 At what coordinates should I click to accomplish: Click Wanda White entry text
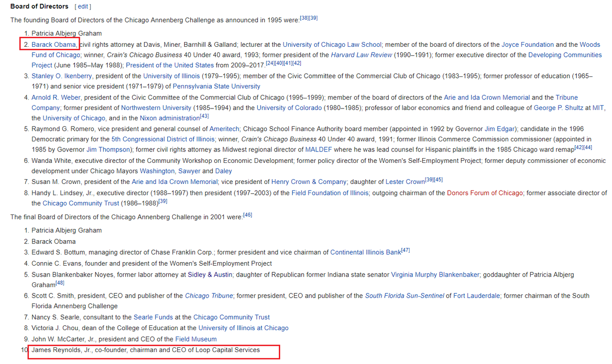click(319, 166)
